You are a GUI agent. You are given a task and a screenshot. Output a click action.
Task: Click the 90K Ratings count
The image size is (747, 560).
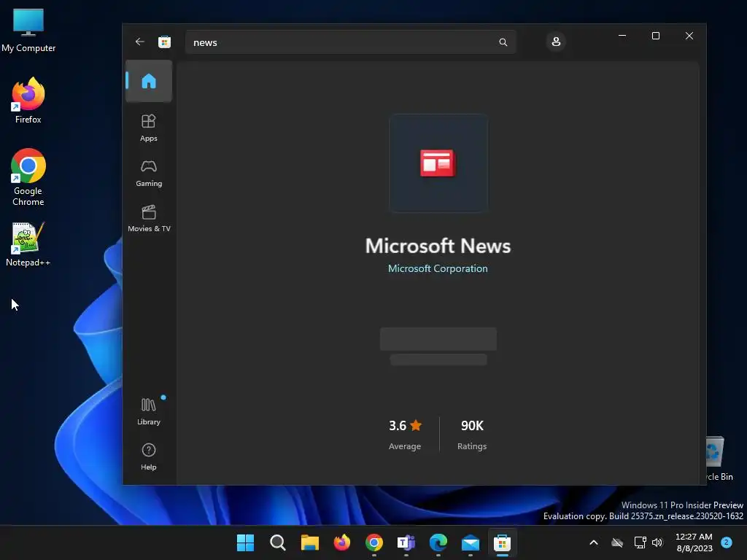tap(472, 435)
